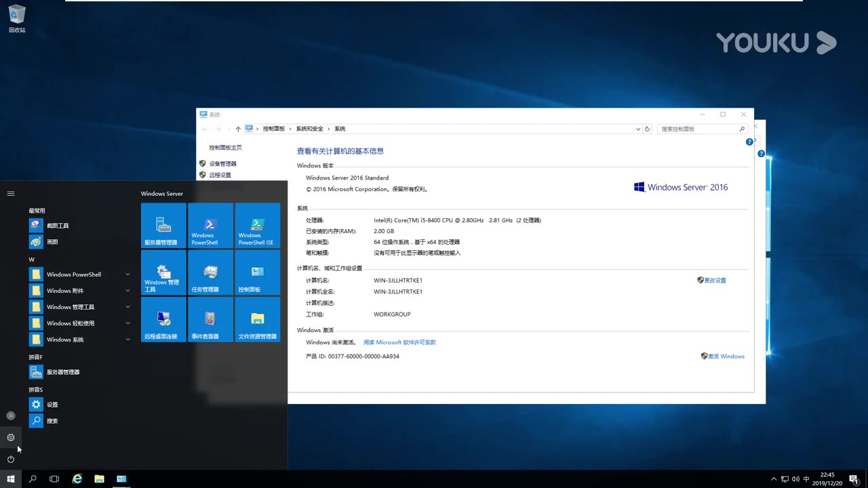Launch 事件查看器 tile
Image resolution: width=868 pixels, height=488 pixels.
(x=210, y=319)
